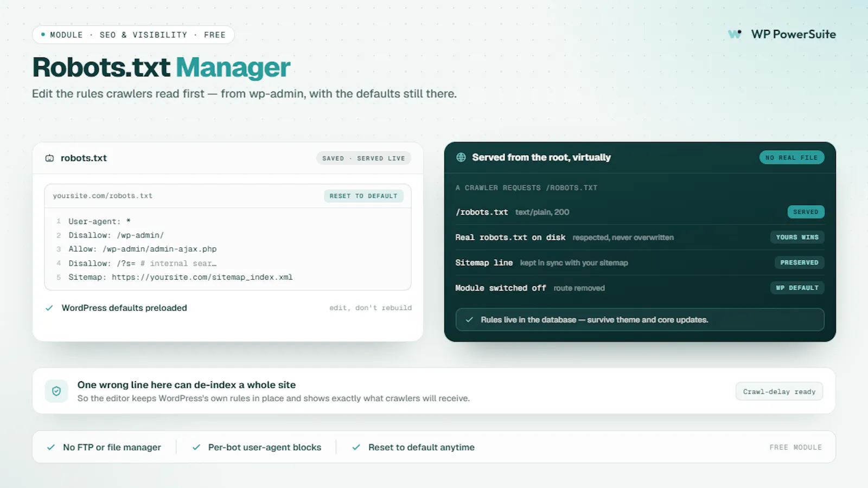Click editor line 'User-agent: *'
The width and height of the screenshot is (868, 488).
tap(99, 221)
